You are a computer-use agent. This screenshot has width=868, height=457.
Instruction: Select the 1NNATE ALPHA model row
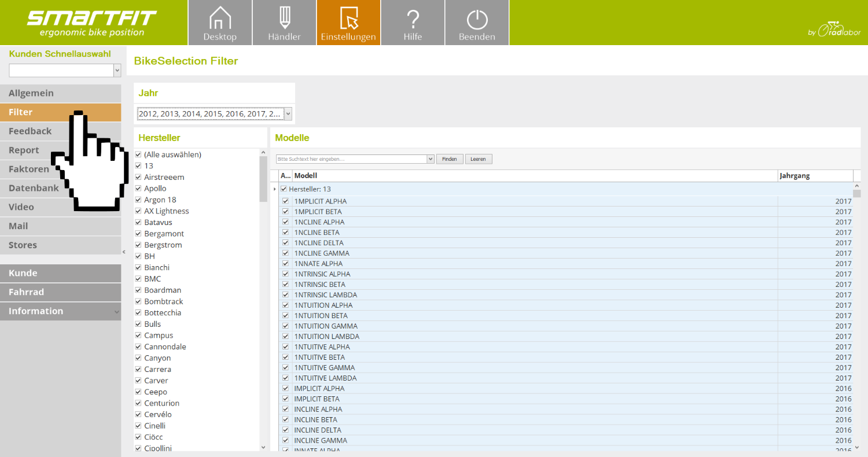point(566,264)
